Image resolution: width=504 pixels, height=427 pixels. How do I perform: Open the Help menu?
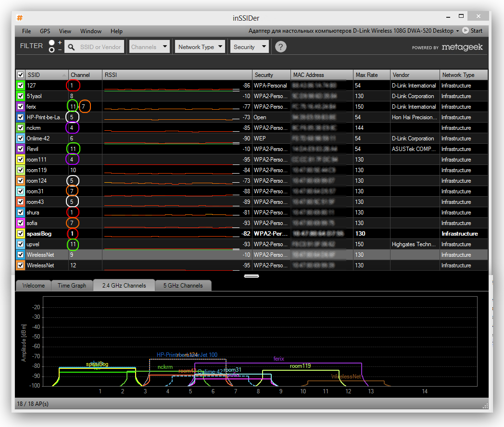pos(116,31)
